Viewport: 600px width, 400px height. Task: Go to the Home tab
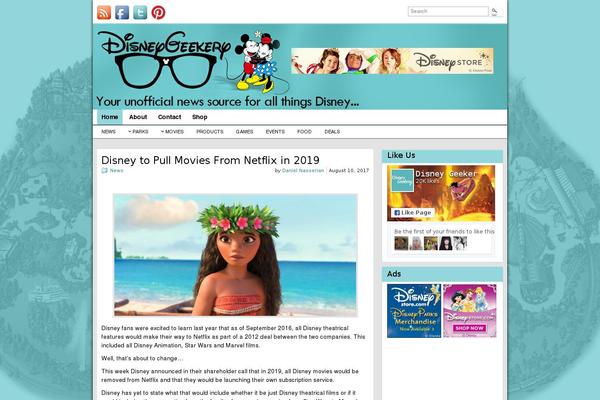(x=109, y=117)
